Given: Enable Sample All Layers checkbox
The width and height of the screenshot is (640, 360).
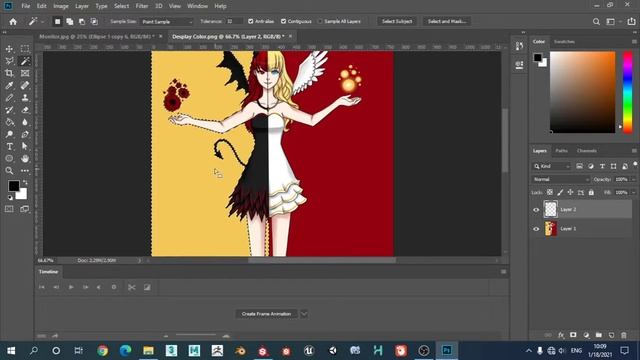Looking at the screenshot, I should 320,21.
